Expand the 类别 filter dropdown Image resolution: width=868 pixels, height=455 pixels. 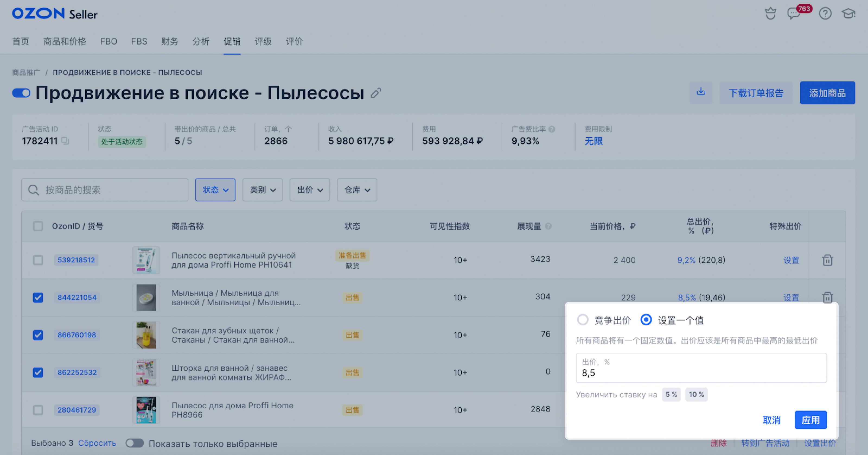tap(263, 190)
